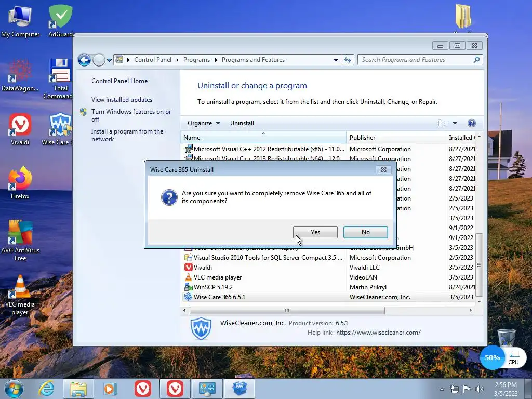Open DataWagon desktop shortcut
Viewport: 532px width, 399px height.
tap(20, 75)
